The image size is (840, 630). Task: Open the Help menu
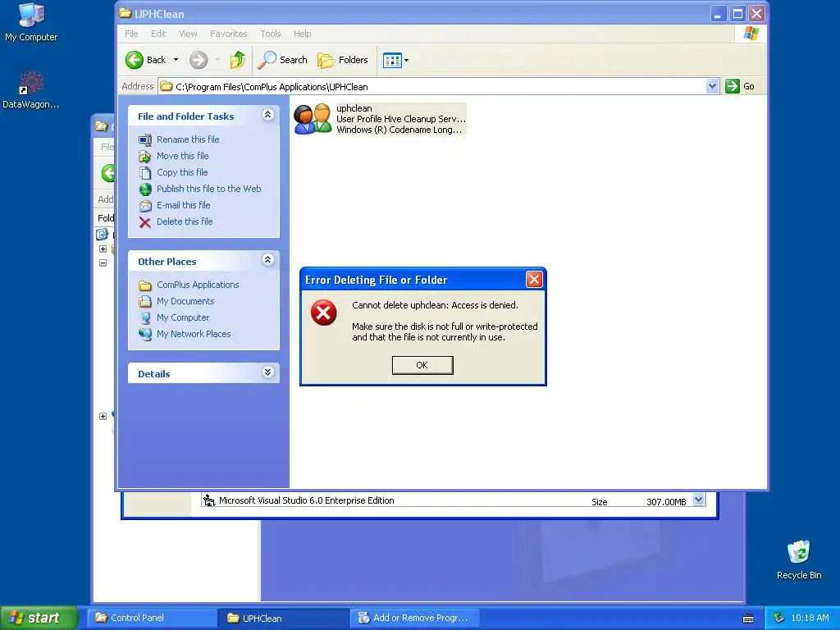302,34
